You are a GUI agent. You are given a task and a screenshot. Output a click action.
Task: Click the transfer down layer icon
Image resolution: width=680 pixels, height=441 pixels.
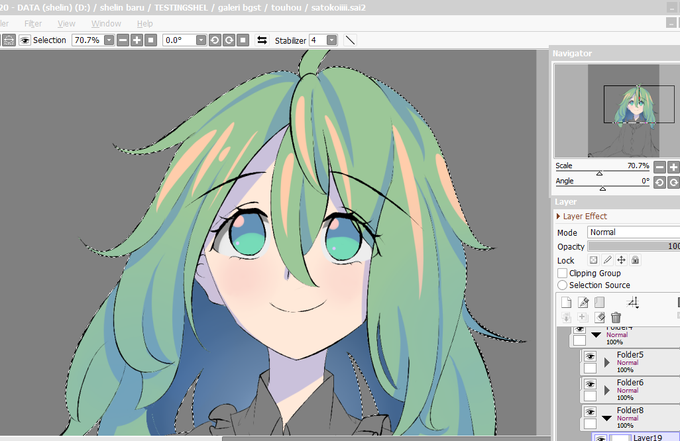click(566, 317)
